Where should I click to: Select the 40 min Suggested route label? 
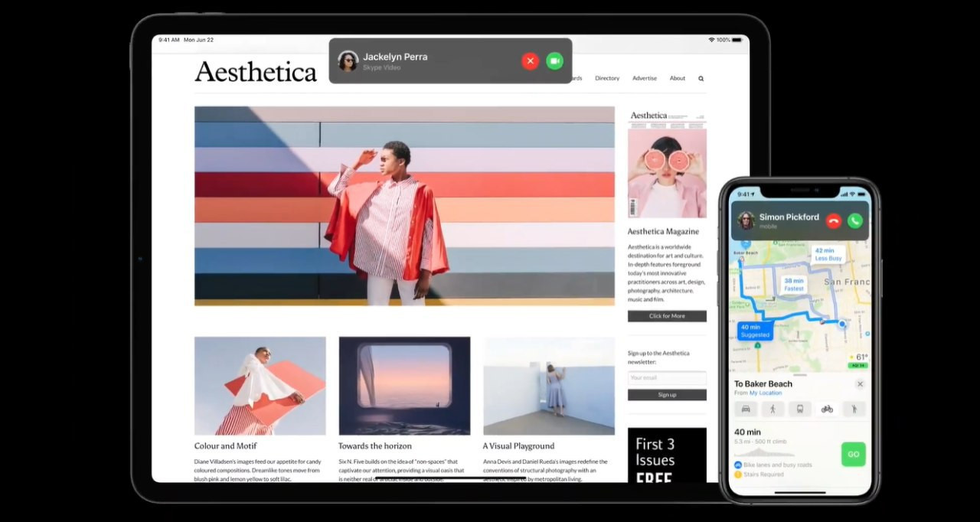pos(756,331)
